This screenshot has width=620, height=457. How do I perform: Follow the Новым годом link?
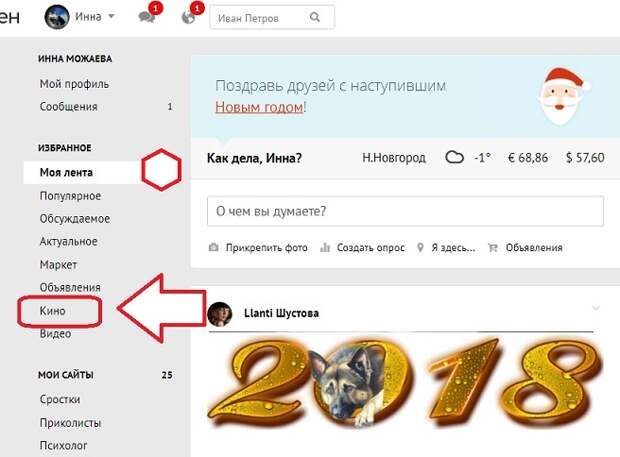click(x=259, y=107)
